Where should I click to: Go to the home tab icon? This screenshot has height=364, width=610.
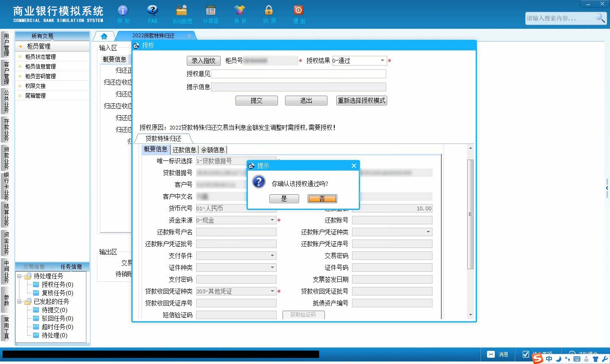tap(104, 36)
